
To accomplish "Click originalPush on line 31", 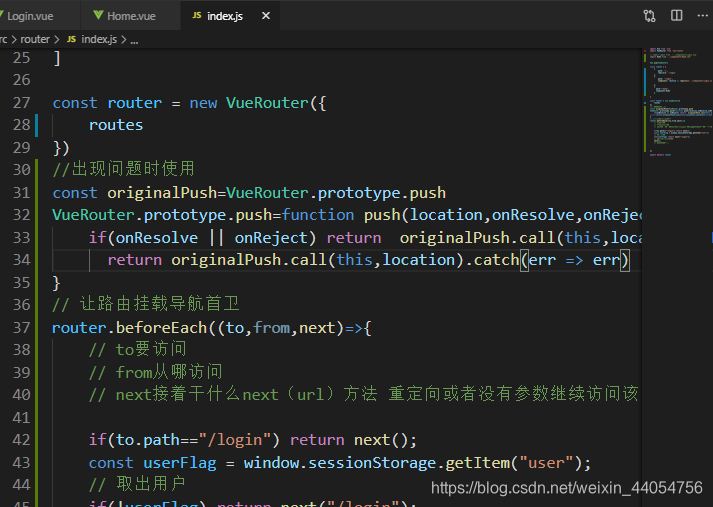I will tap(162, 193).
